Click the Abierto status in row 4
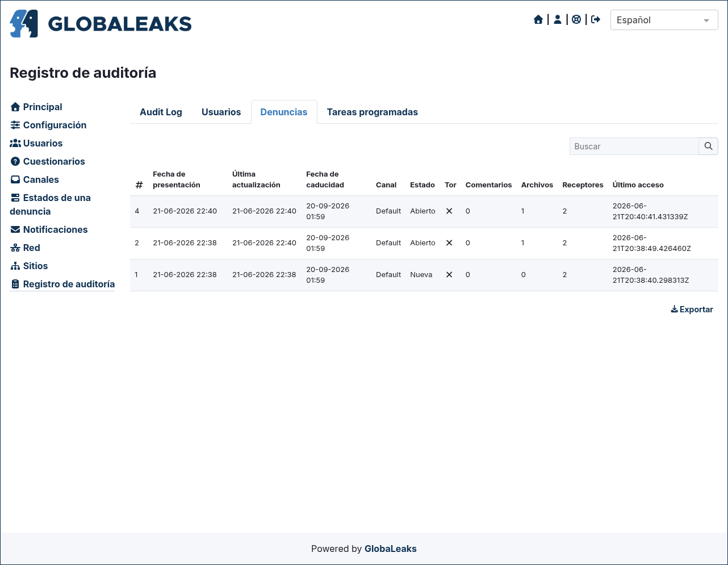 (423, 211)
